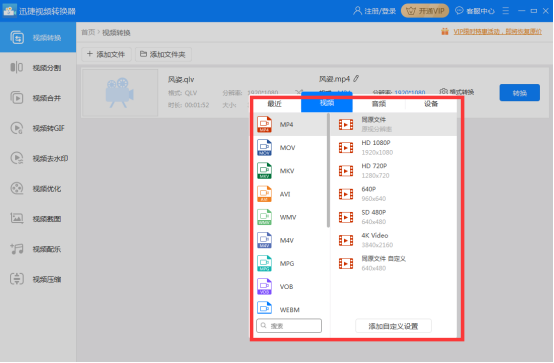Click the 添加文件夹 button
Viewport: 554px width, 363px height.
[x=163, y=54]
